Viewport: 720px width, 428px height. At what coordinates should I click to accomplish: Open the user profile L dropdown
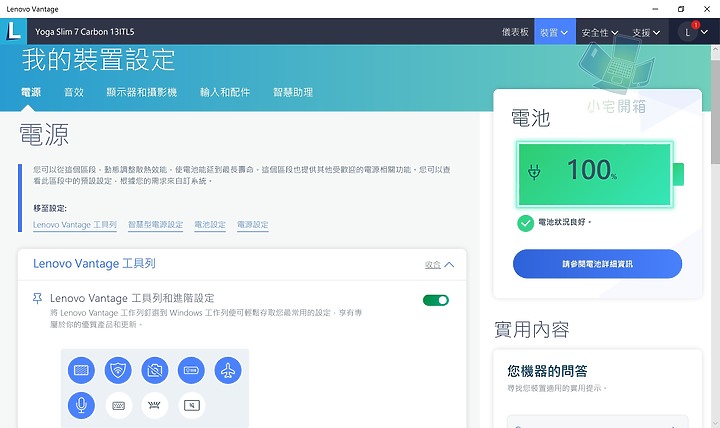693,32
